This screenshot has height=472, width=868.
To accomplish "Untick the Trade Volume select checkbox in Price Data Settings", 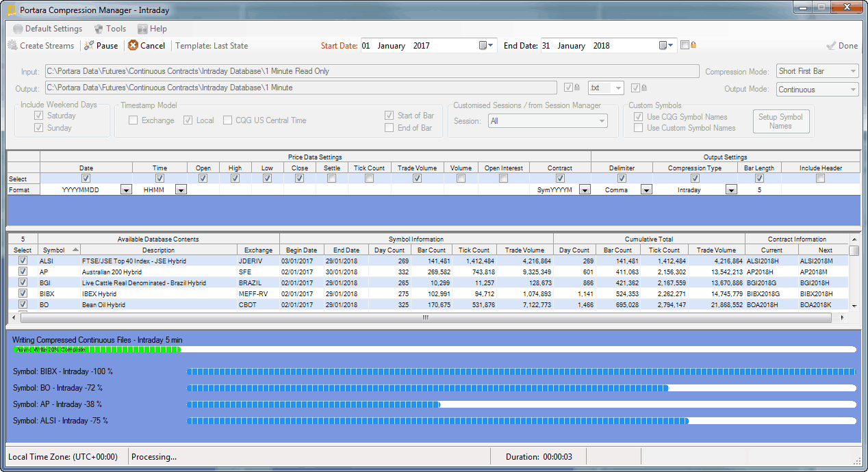I will click(417, 179).
